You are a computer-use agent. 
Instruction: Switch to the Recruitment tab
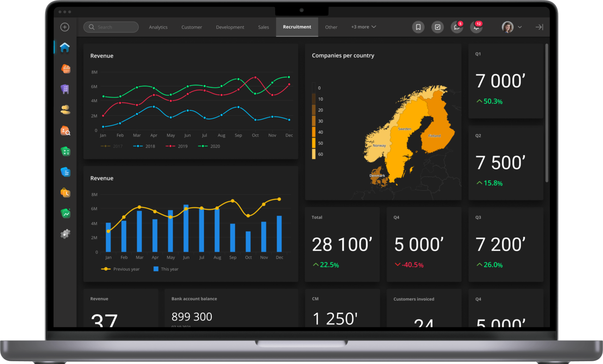[x=297, y=27]
